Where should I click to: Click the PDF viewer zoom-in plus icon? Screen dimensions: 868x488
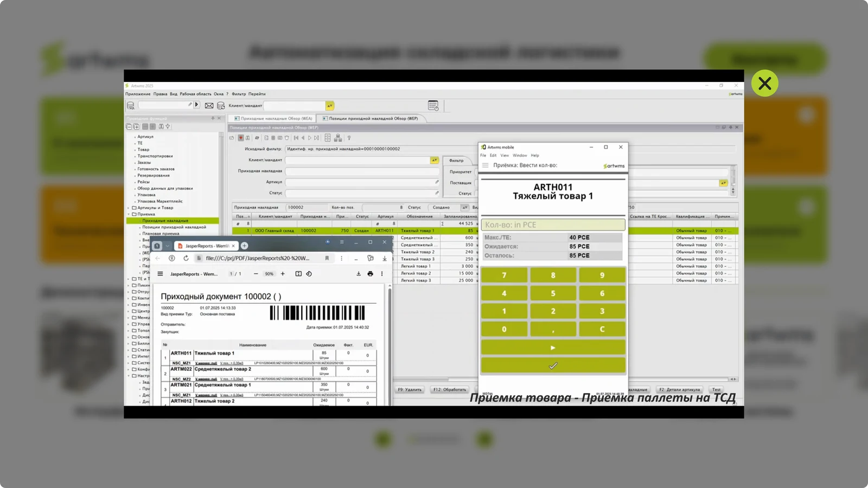(283, 274)
